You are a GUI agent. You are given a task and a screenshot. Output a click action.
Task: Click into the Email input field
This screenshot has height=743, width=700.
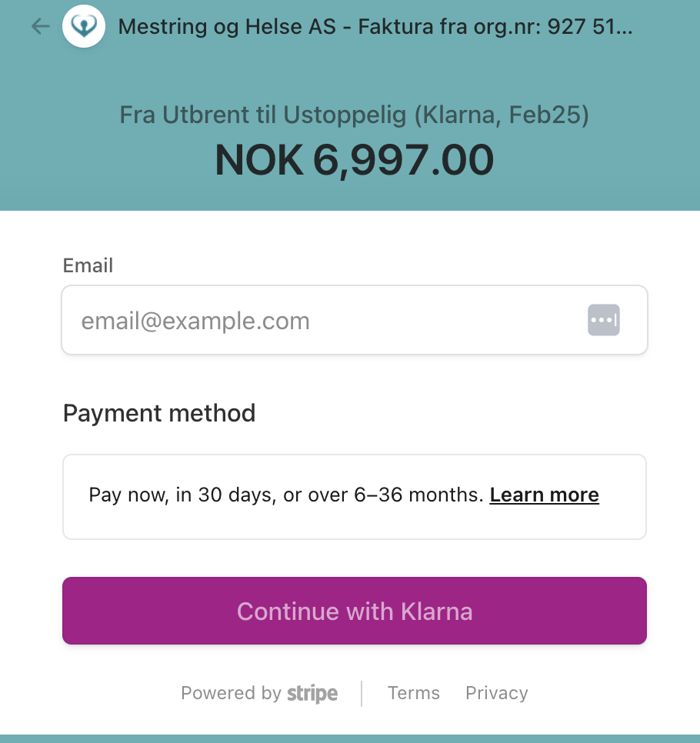323,321
